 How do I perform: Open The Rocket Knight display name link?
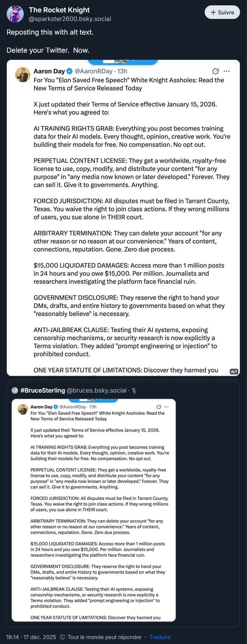click(59, 10)
